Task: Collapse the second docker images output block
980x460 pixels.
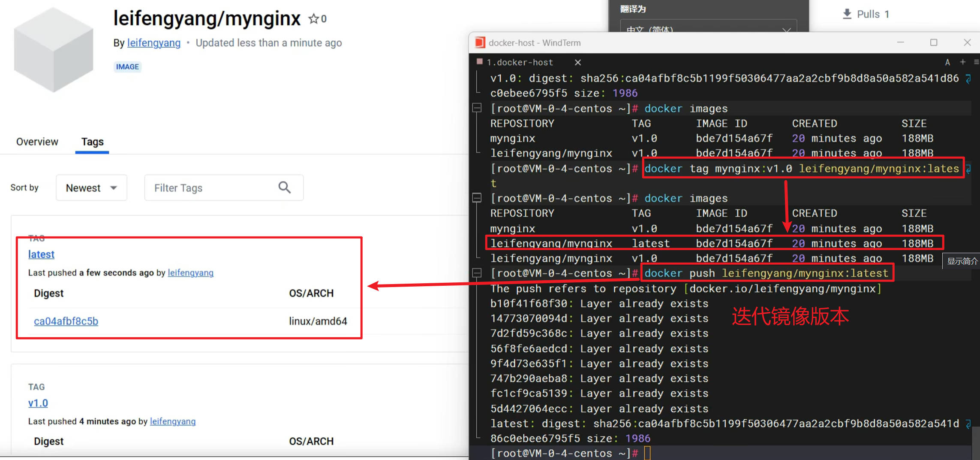Action: click(477, 198)
